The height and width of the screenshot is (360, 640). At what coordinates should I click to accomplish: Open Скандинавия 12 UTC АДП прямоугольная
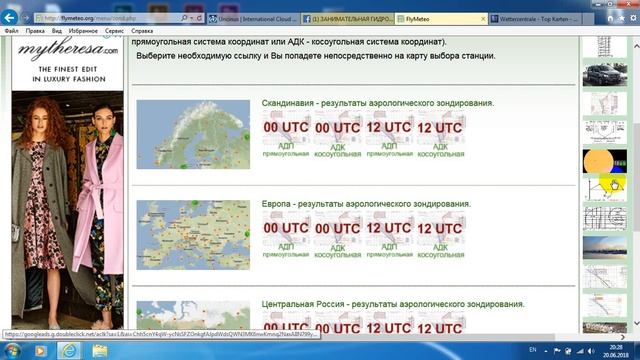389,134
